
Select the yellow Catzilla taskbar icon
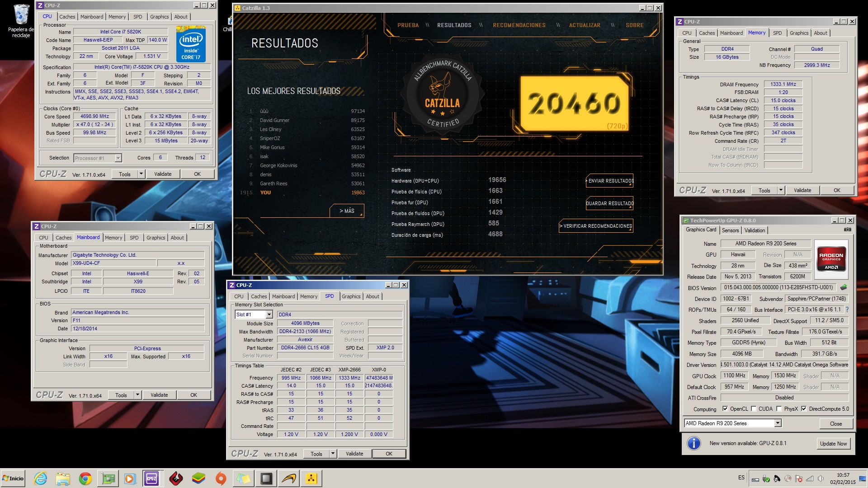311,479
